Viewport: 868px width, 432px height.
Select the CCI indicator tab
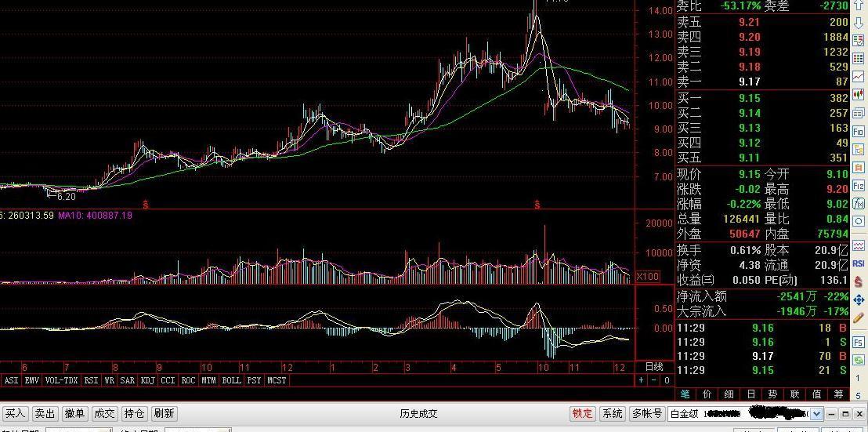point(168,380)
